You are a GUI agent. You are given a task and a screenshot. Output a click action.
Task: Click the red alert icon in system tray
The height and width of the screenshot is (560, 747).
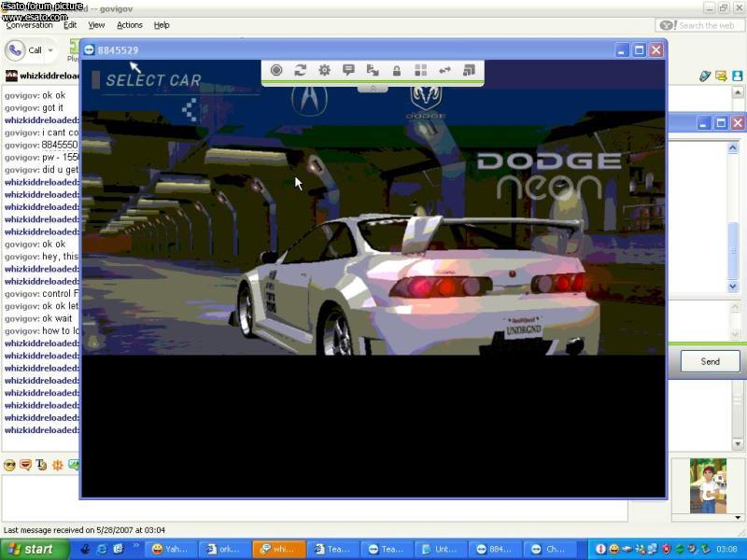point(601,549)
